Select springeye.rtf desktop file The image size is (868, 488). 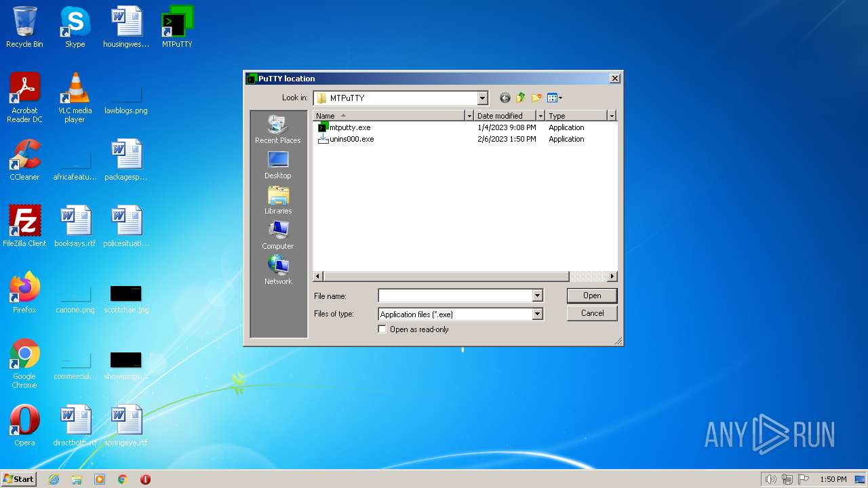pos(126,426)
